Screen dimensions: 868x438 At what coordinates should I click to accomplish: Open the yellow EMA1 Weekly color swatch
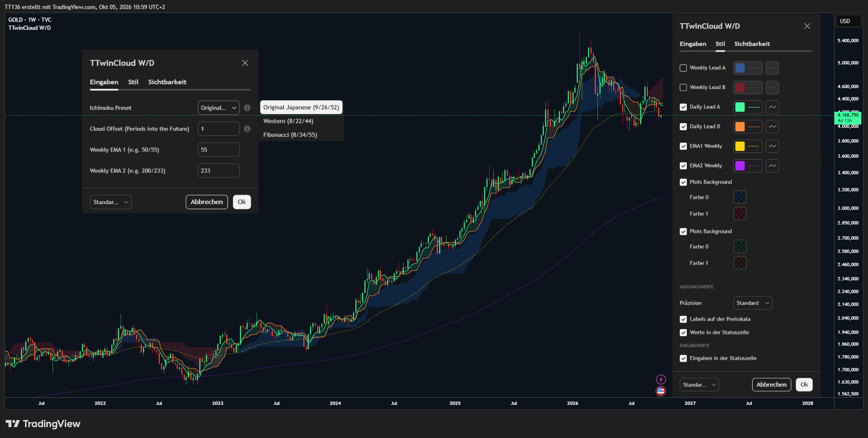(740, 146)
